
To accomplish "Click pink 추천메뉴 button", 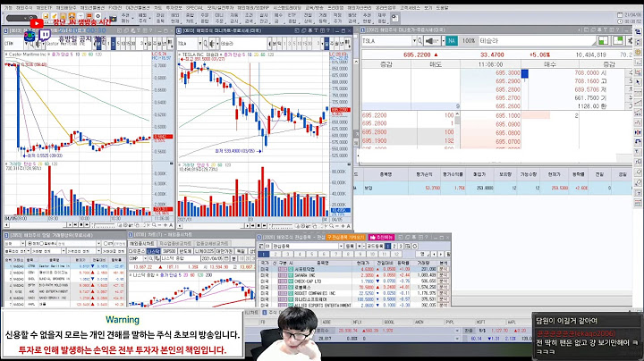I will (381, 238).
